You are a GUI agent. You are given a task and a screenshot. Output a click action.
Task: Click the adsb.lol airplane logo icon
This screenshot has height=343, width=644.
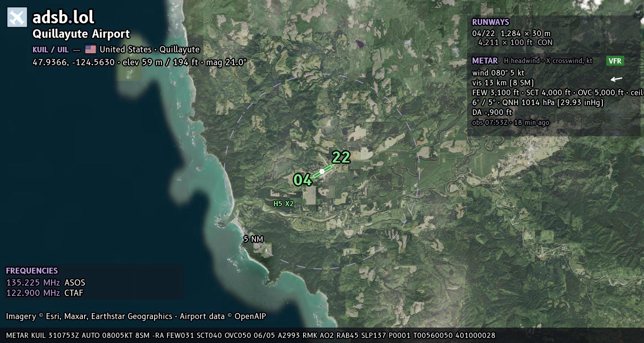pos(17,18)
